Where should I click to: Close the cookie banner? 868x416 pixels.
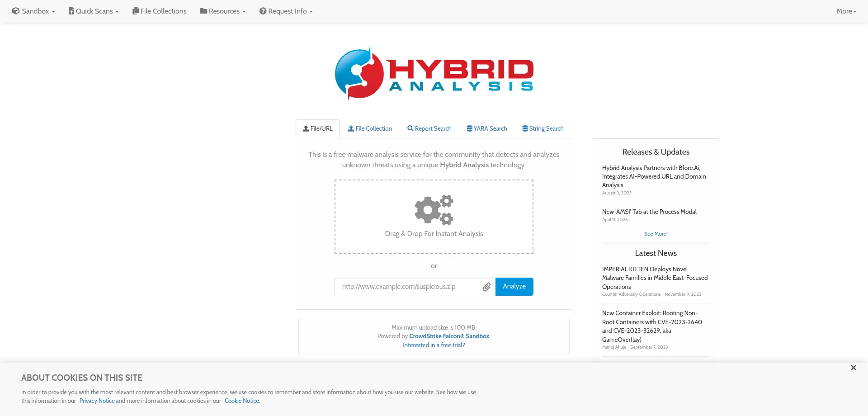pos(854,368)
